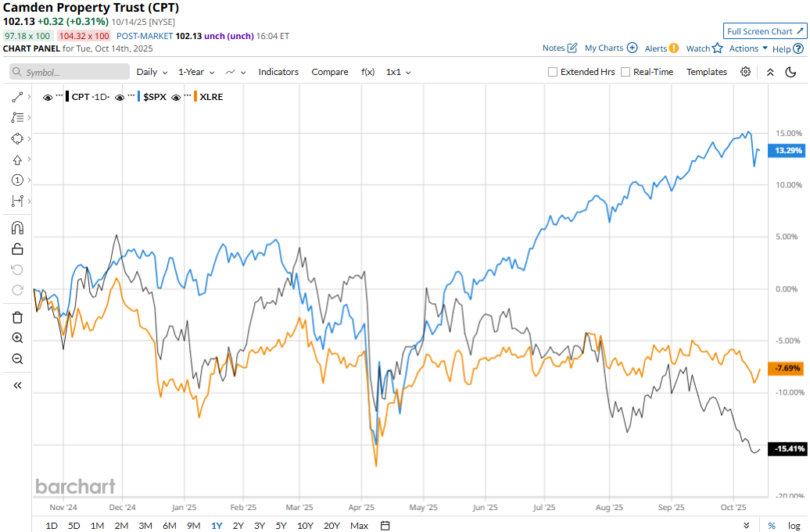Image resolution: width=810 pixels, height=532 pixels.
Task: Open XLRE series options ellipsis
Action: (x=188, y=96)
